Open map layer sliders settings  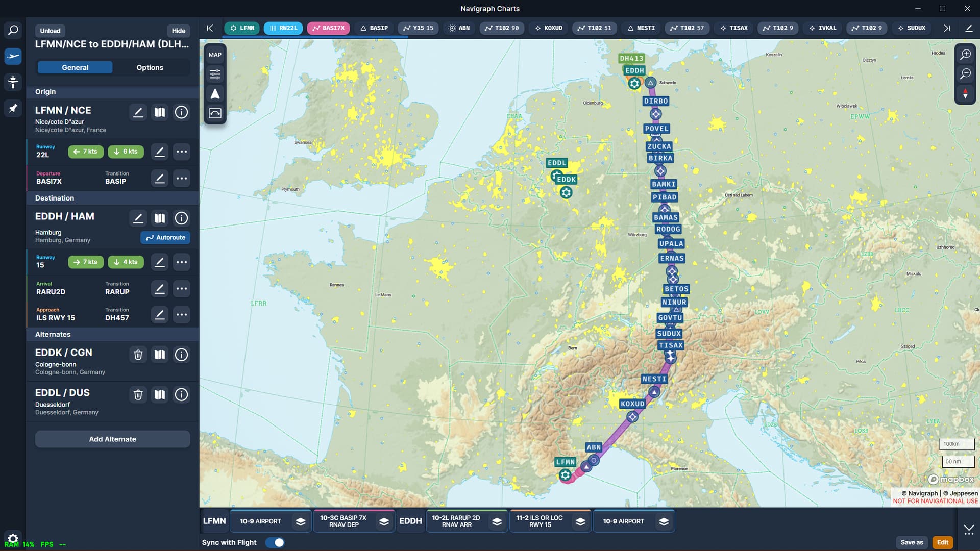215,74
